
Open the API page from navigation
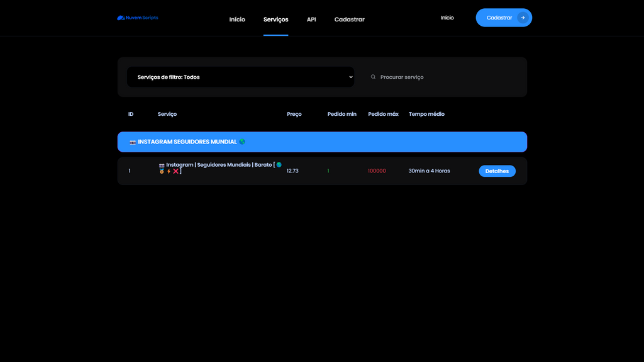(311, 20)
